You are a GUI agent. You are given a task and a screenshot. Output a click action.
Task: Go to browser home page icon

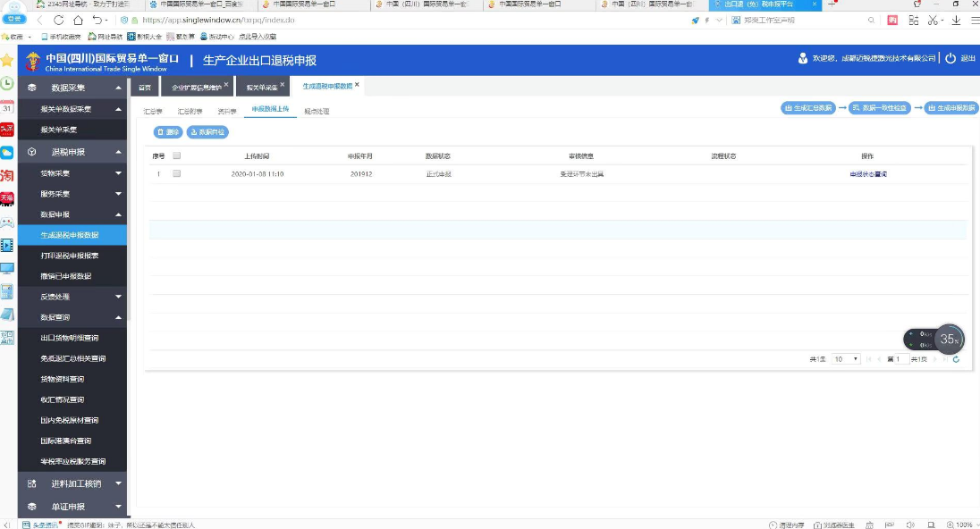pyautogui.click(x=78, y=20)
